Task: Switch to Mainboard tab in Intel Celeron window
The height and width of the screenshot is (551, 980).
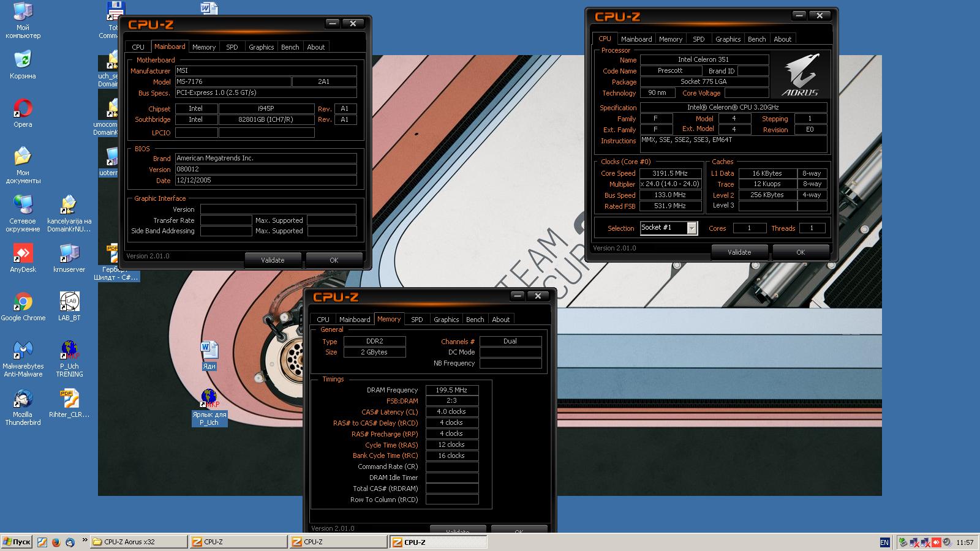Action: coord(636,39)
